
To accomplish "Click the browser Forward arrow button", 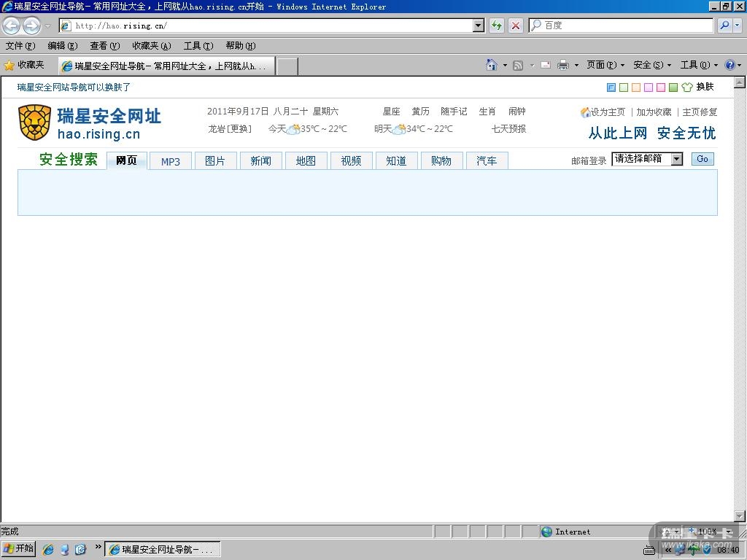I will pos(31,26).
